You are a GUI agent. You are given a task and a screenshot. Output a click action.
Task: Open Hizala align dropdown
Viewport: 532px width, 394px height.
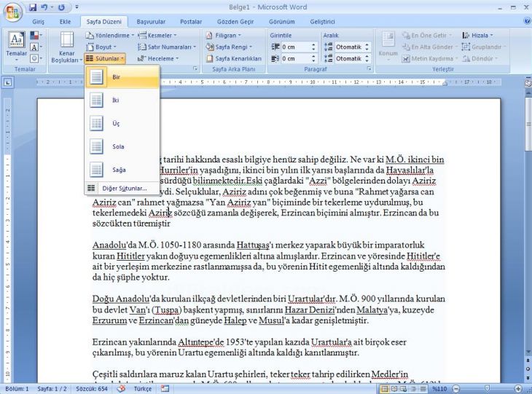(478, 35)
